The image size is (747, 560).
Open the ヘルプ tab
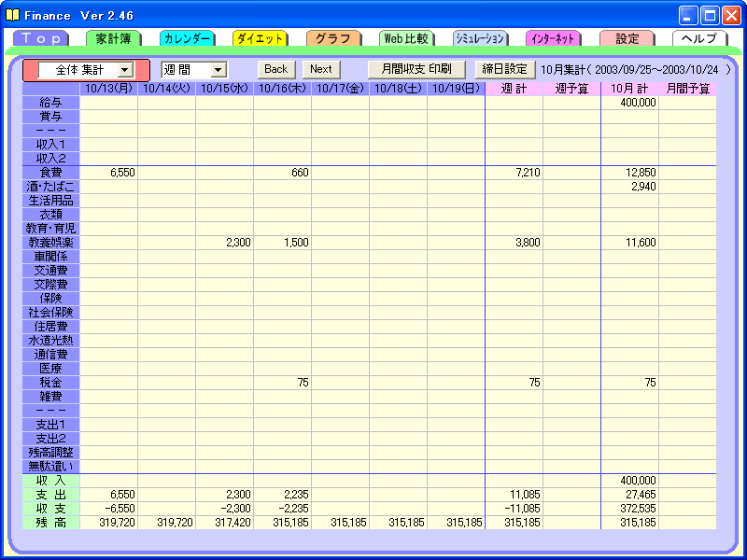pos(699,38)
